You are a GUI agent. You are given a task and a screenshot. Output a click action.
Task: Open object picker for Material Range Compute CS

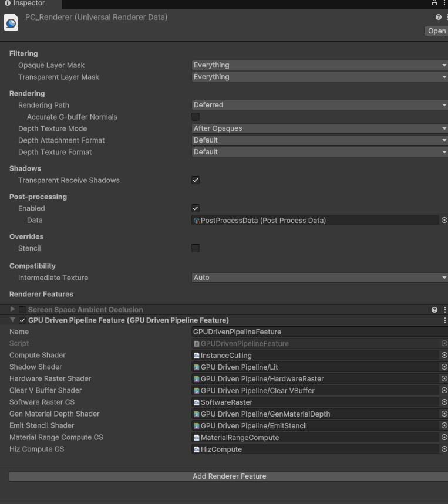444,437
